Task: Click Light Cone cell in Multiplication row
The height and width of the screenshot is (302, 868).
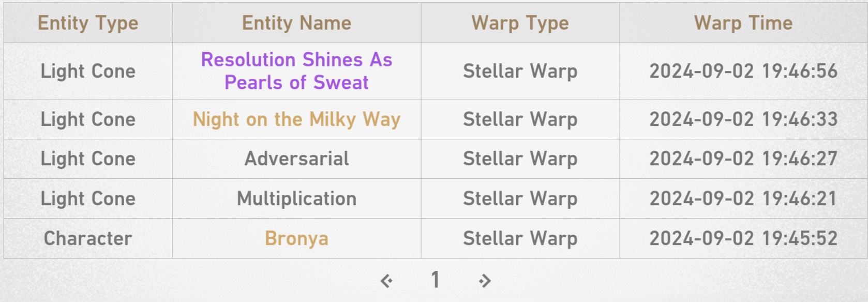Action: 88,198
